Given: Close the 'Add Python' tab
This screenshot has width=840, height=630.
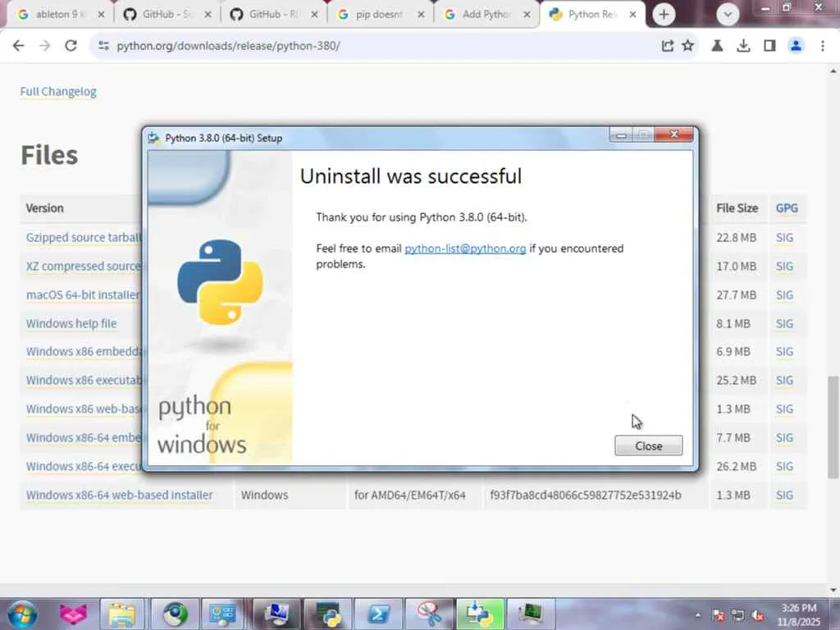Looking at the screenshot, I should (x=527, y=15).
